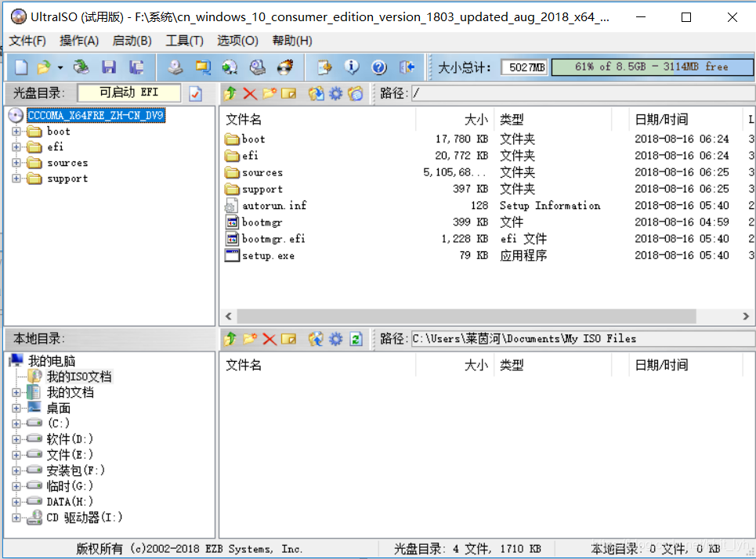756x559 pixels.
Task: Select the DATA(H:) drive
Action: [70, 502]
